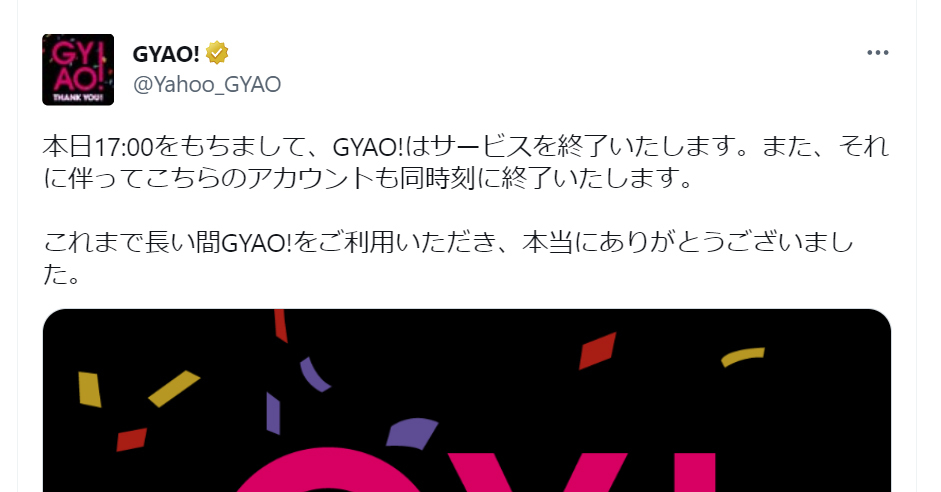Click the large pink Y letter in the image

(x=537, y=473)
